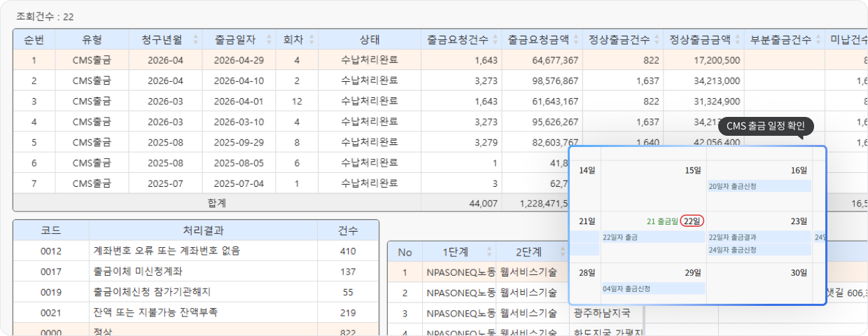Click the 유형 column header
The height and width of the screenshot is (336, 868).
(92, 40)
